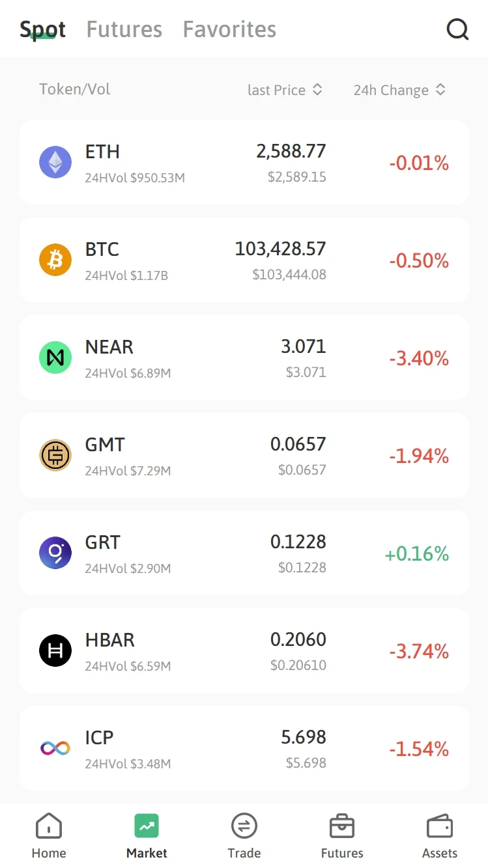Screen dimensions: 488x868
Task: Open Assets wallet in bottom navigation
Action: [x=440, y=835]
